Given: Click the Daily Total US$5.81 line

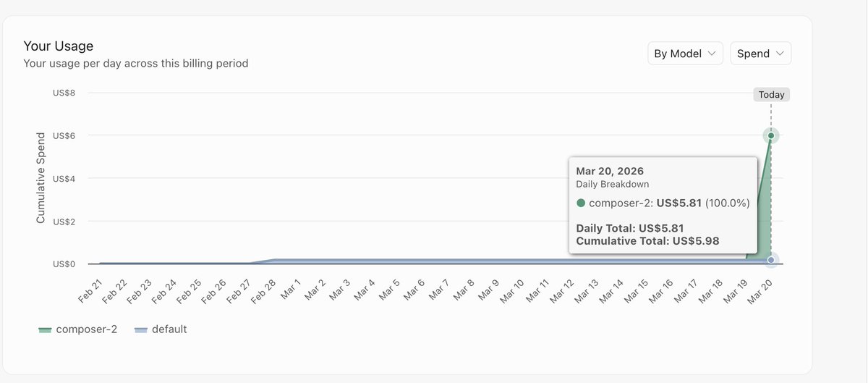Looking at the screenshot, I should (x=630, y=228).
